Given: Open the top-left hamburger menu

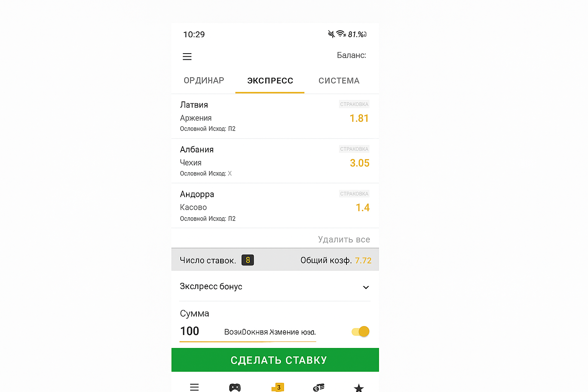Looking at the screenshot, I should (187, 57).
